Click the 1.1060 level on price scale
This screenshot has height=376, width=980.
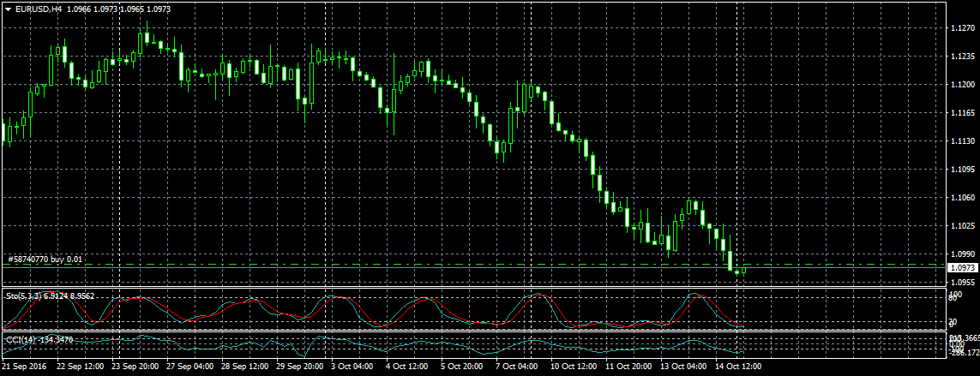[962, 198]
